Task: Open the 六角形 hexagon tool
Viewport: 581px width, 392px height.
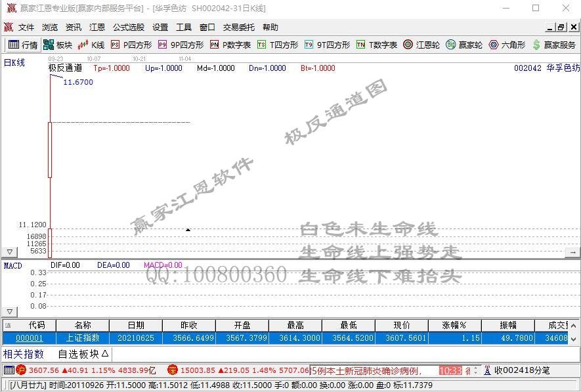Action: tap(507, 45)
